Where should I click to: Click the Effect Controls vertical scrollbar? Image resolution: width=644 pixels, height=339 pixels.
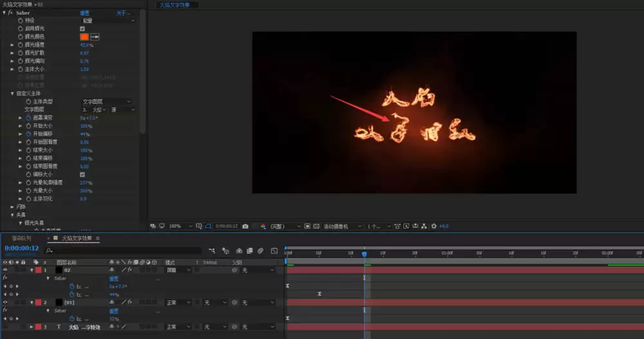point(142,72)
